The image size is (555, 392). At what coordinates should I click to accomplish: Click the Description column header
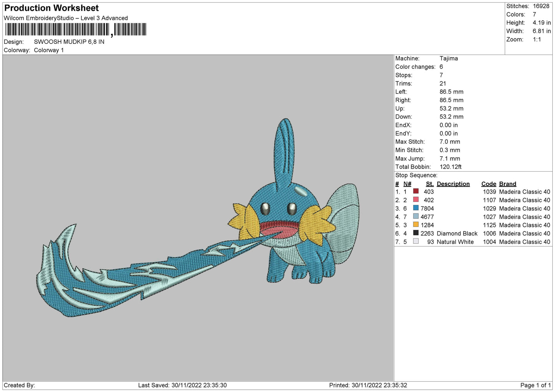click(x=453, y=184)
